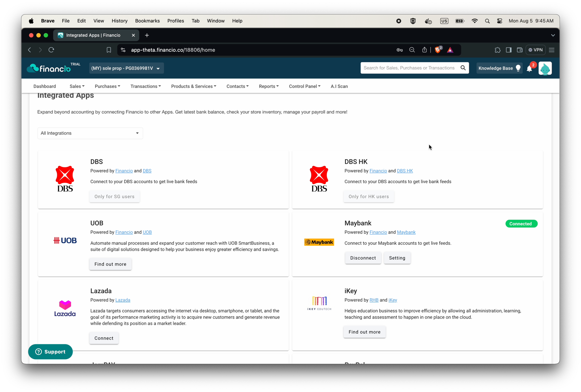
Task: Open the All Integrations filter dropdown
Action: click(x=90, y=133)
